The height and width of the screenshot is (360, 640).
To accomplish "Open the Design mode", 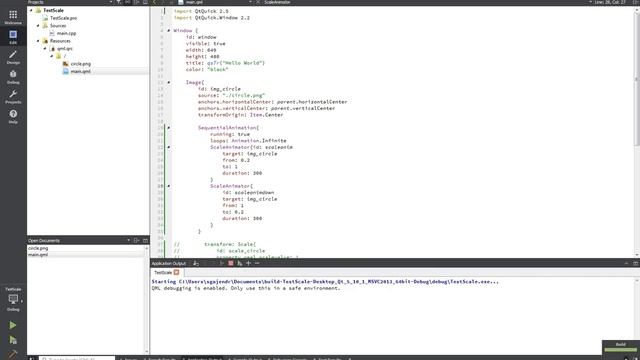I will coord(13,57).
